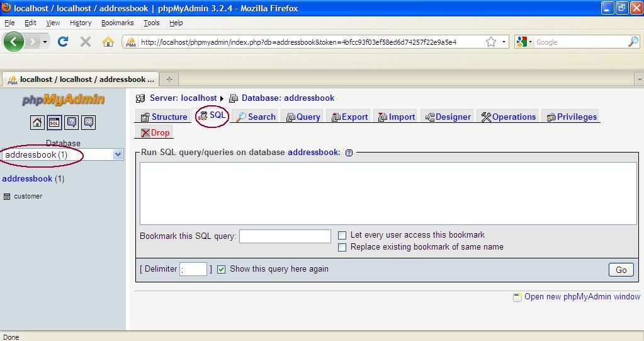Open a new browser tab
Screen dimensions: 644x341
[169, 79]
